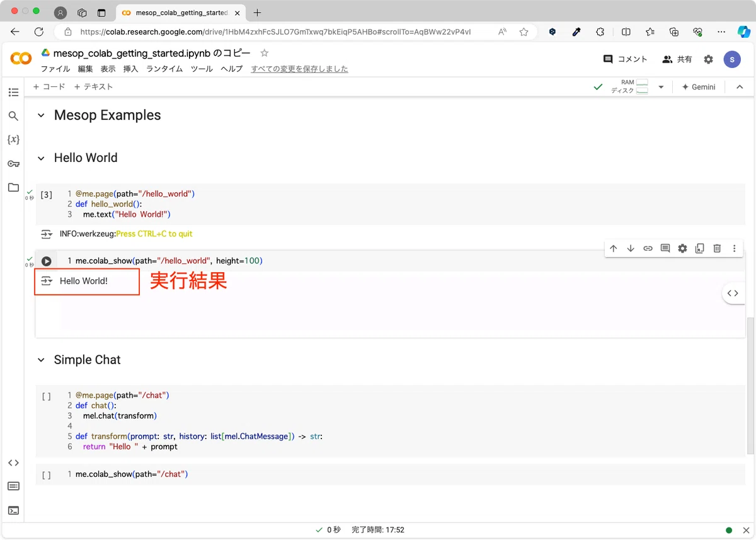The width and height of the screenshot is (756, 540).
Task: Open the RAM and disk resources dropdown
Action: 661,87
